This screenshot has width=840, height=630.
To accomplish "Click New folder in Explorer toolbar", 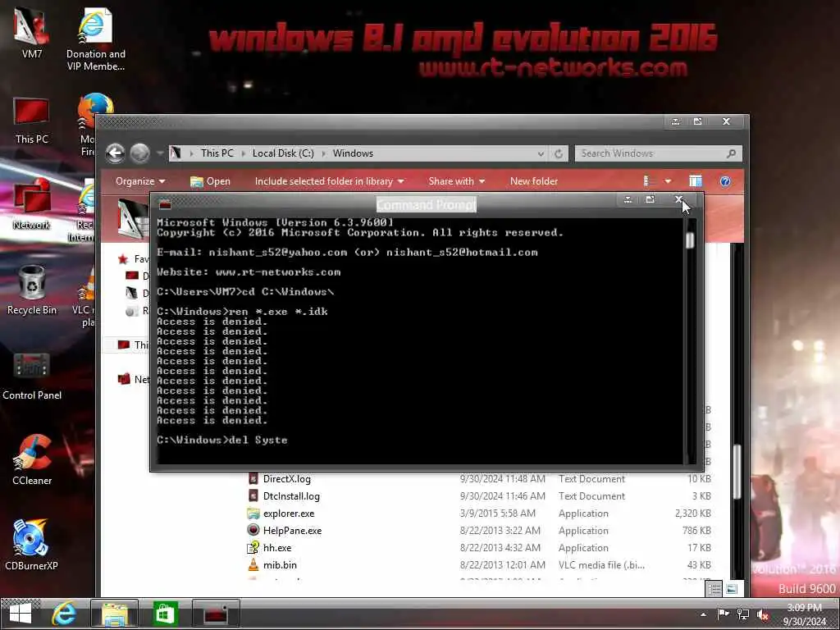I will (533, 181).
